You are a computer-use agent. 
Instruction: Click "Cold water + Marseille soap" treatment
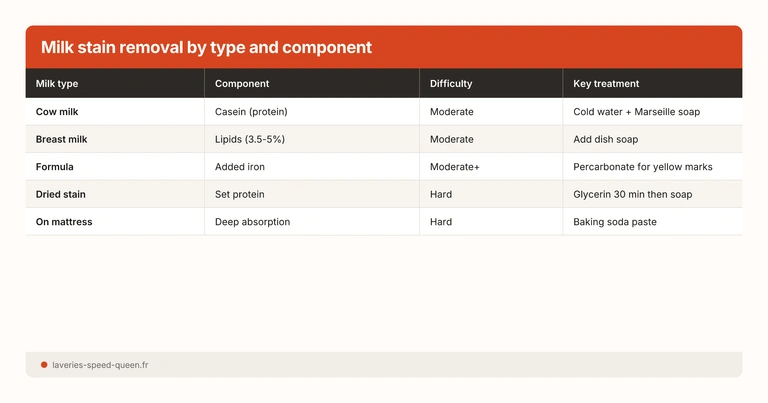pyautogui.click(x=636, y=112)
